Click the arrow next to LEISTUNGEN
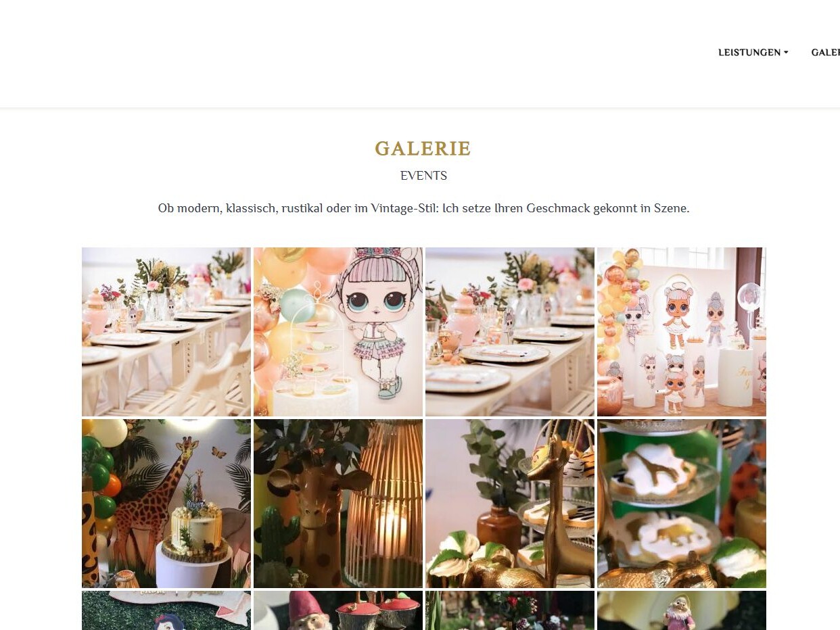Screen dimensions: 840x630 [786, 53]
